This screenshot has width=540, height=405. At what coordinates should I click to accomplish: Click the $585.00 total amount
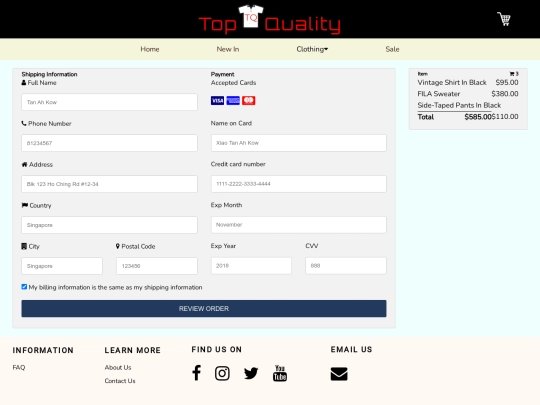coord(478,117)
